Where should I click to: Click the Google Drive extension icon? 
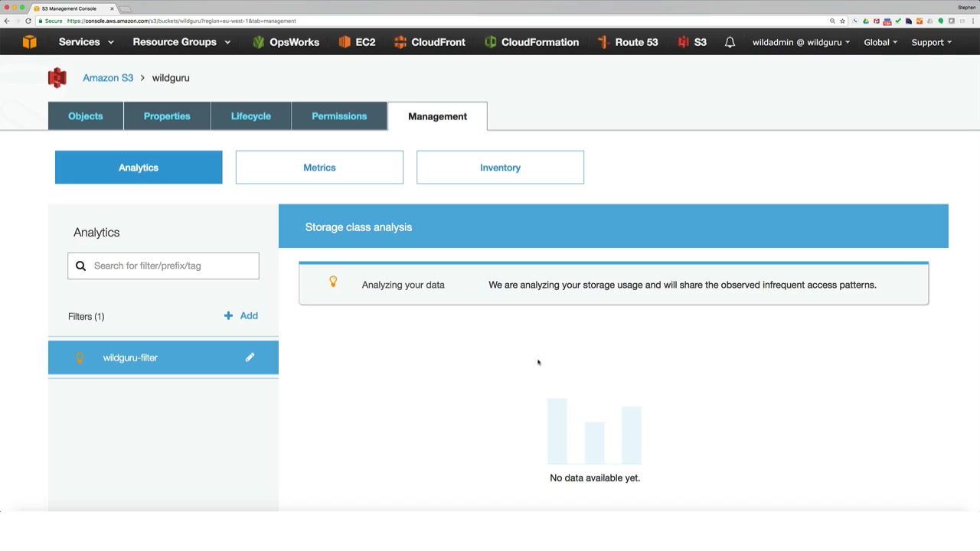[866, 21]
